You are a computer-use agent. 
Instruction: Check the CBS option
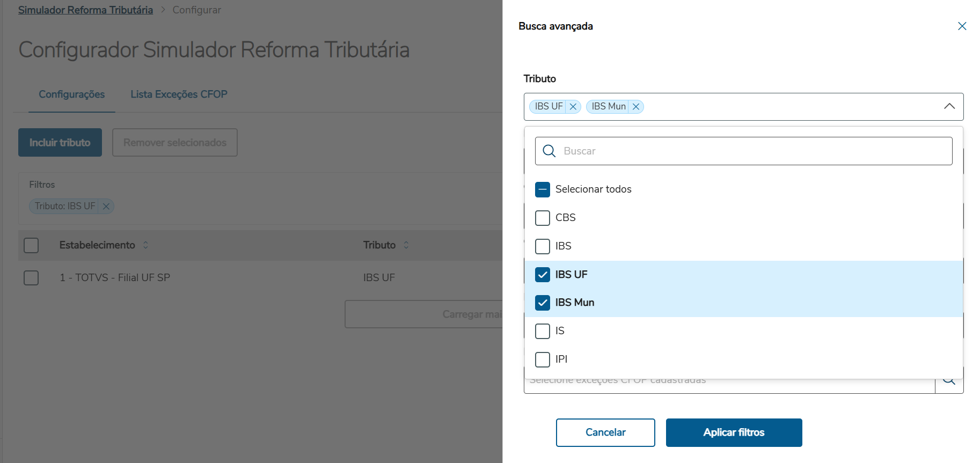[x=543, y=218]
